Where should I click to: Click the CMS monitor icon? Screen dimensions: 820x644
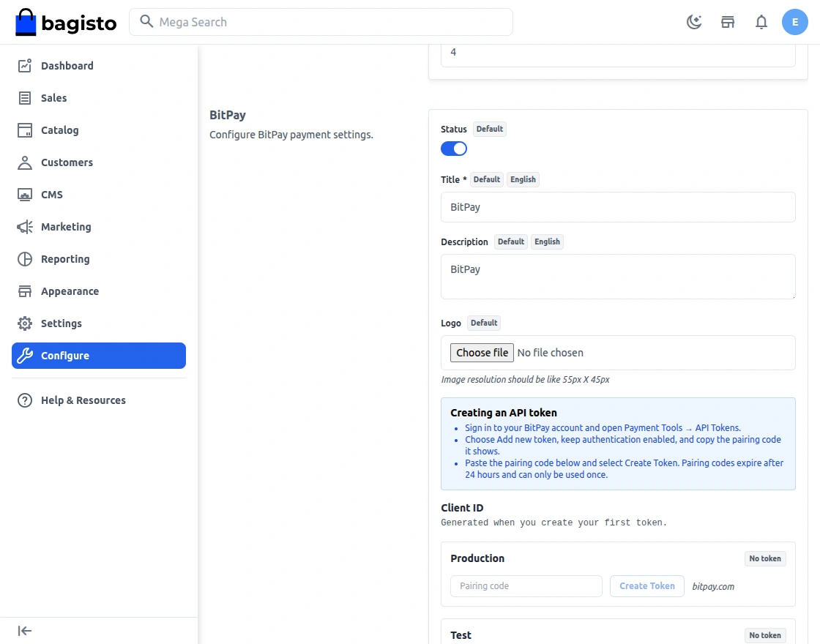[x=25, y=195]
